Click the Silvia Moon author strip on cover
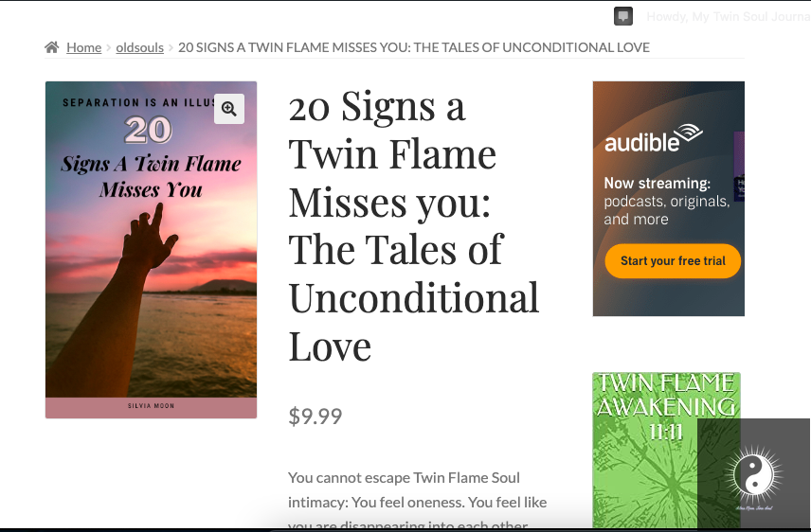Image resolution: width=811 pixels, height=532 pixels. point(151,406)
